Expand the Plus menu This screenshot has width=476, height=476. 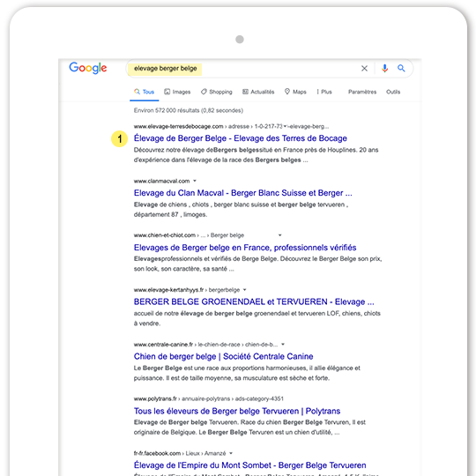(x=324, y=92)
